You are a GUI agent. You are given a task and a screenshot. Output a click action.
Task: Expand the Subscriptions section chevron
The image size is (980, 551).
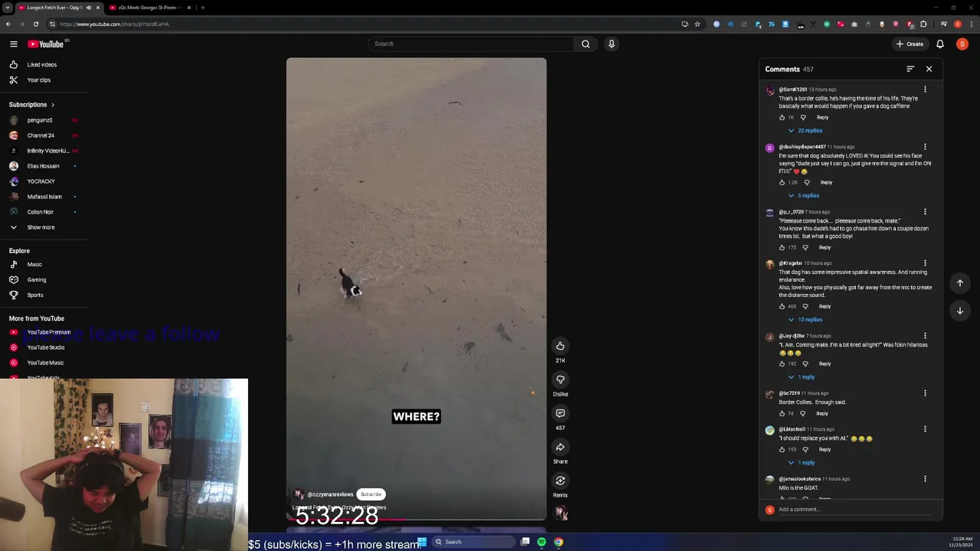tap(53, 105)
